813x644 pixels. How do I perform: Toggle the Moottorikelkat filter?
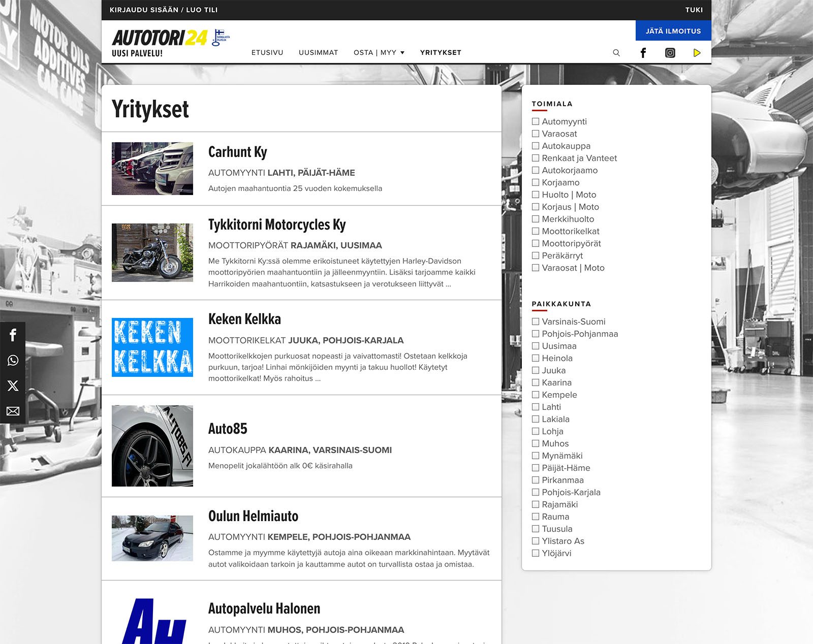536,231
